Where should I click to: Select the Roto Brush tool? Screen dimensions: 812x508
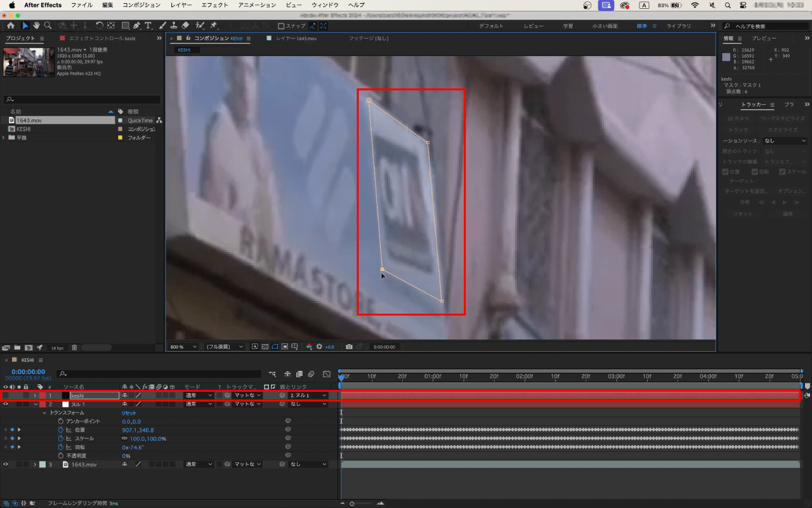200,26
